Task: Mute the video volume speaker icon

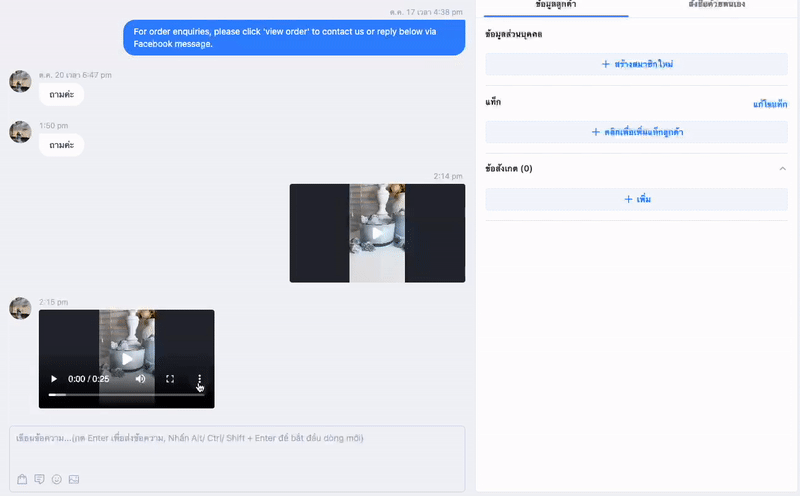Action: tap(140, 379)
